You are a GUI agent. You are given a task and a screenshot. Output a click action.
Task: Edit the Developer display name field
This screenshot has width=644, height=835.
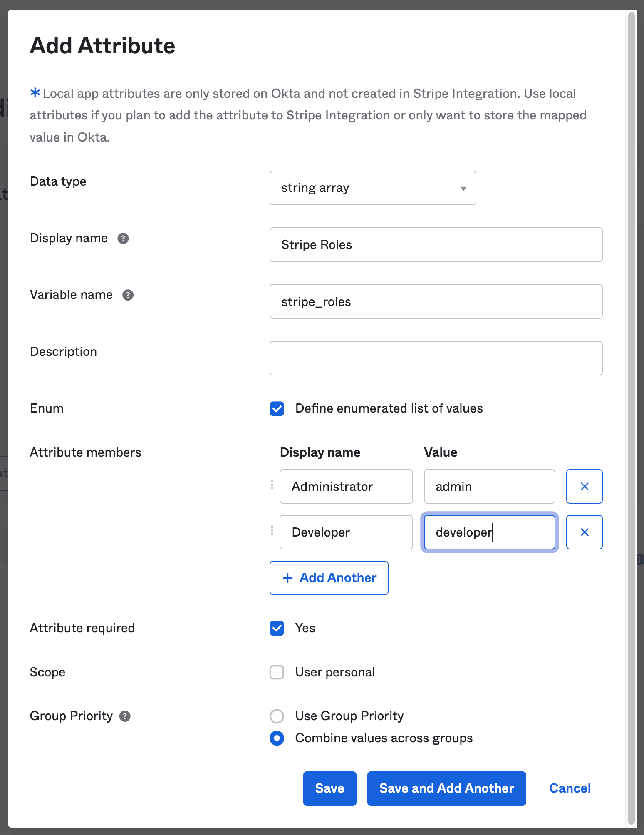[346, 532]
